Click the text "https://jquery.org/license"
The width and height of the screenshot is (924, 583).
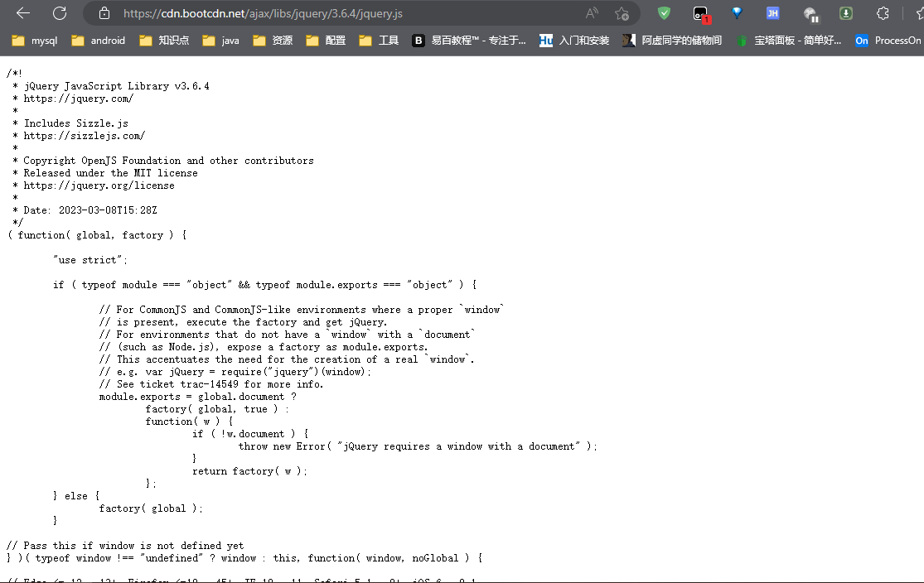tap(99, 185)
